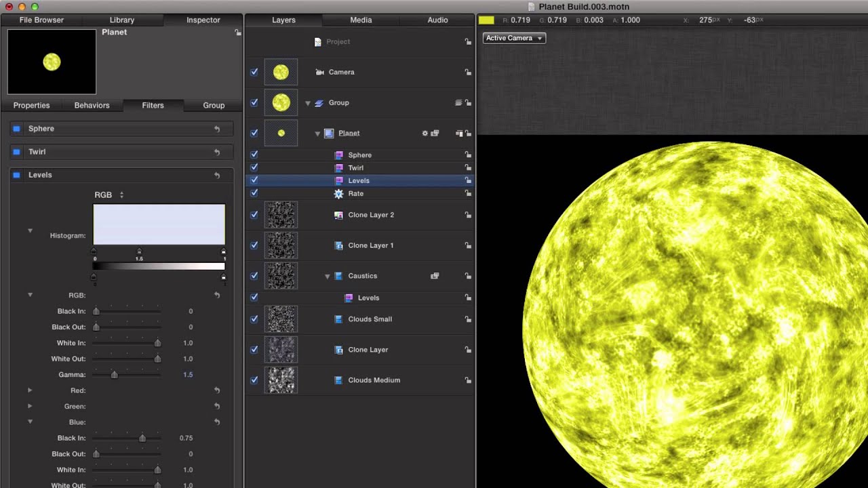Click the yellow color swatch in canvas status bar

(x=486, y=20)
